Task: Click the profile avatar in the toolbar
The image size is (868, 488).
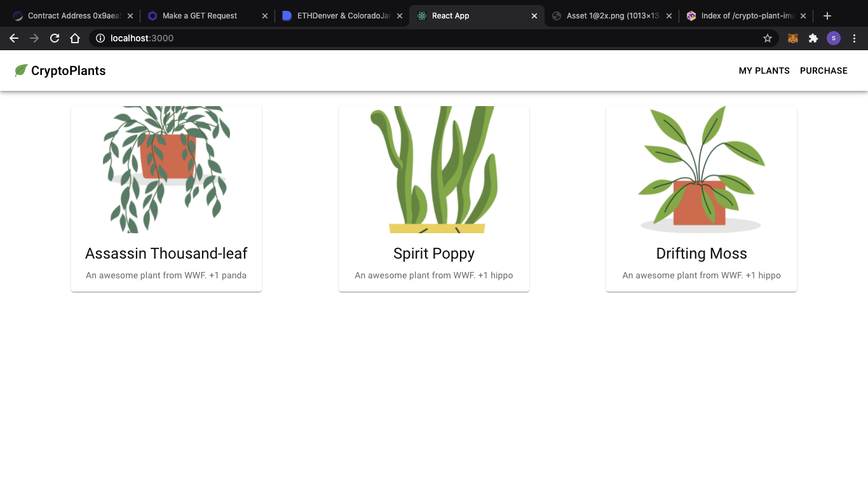Action: coord(833,38)
